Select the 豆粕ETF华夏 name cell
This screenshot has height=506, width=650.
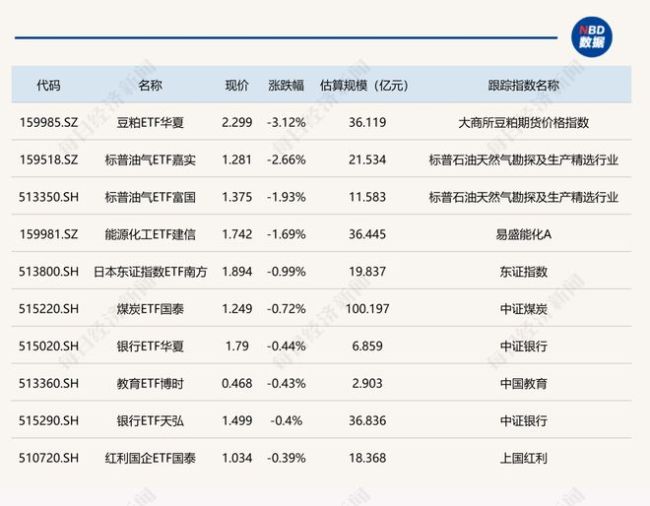[x=150, y=123]
